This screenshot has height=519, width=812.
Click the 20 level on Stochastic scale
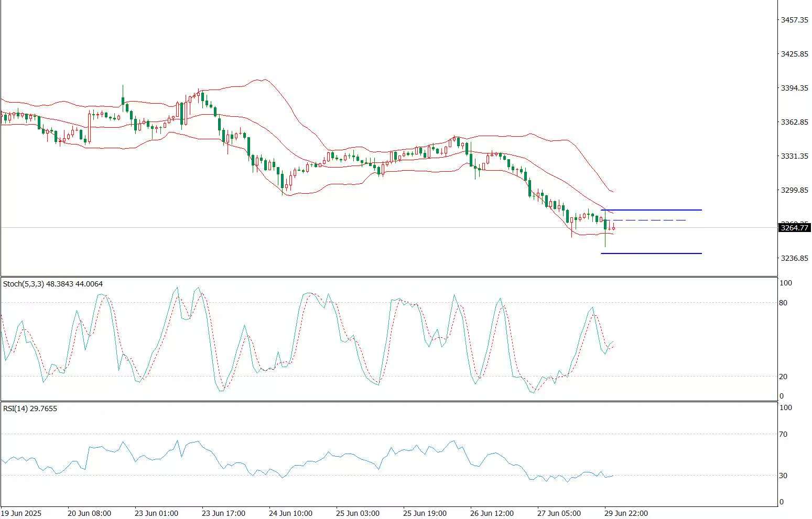click(783, 377)
